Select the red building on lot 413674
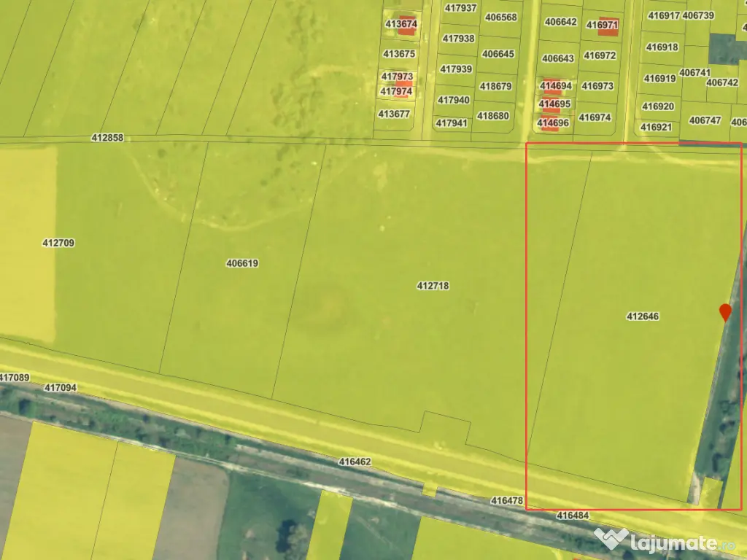This screenshot has width=747, height=560. click(x=406, y=25)
